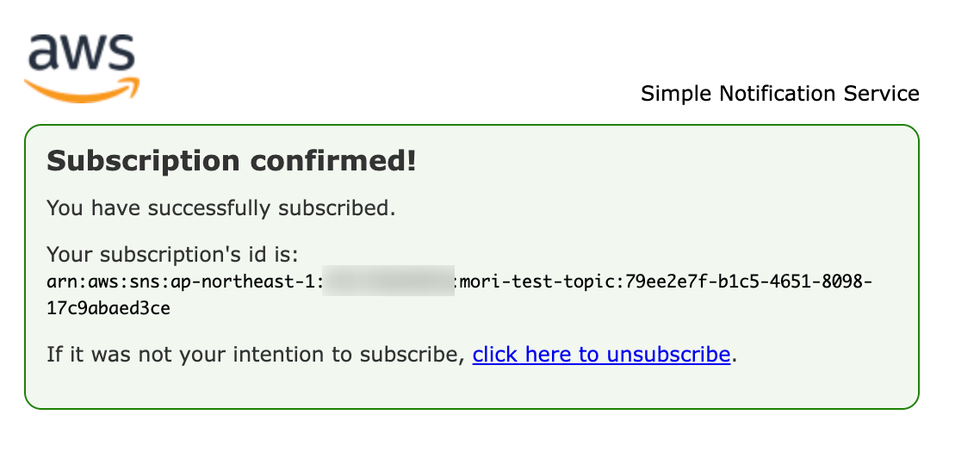Click the AWS logo
This screenshot has width=980, height=458.
(x=81, y=67)
